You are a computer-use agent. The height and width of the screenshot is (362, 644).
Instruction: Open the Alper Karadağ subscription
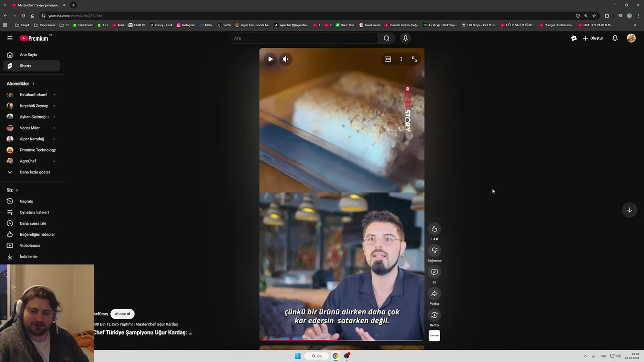pyautogui.click(x=32, y=139)
